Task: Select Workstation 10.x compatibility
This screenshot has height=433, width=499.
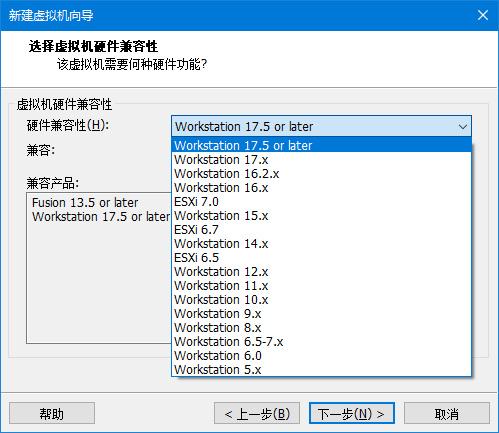Action: 321,300
